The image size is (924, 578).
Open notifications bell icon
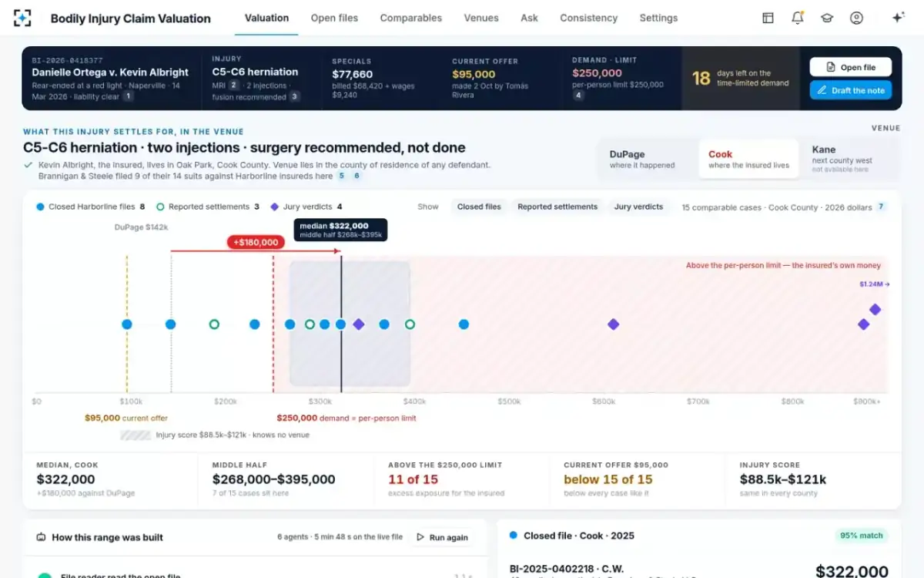pyautogui.click(x=798, y=18)
